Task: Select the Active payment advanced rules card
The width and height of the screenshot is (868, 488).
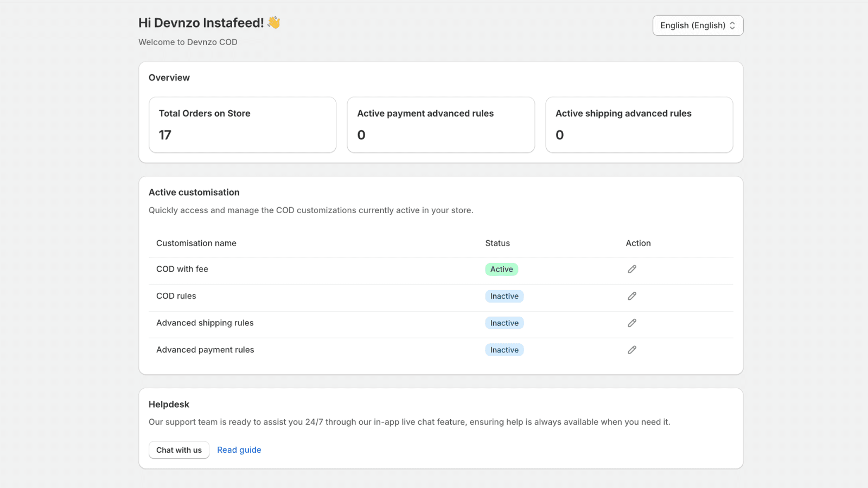Action: point(441,125)
